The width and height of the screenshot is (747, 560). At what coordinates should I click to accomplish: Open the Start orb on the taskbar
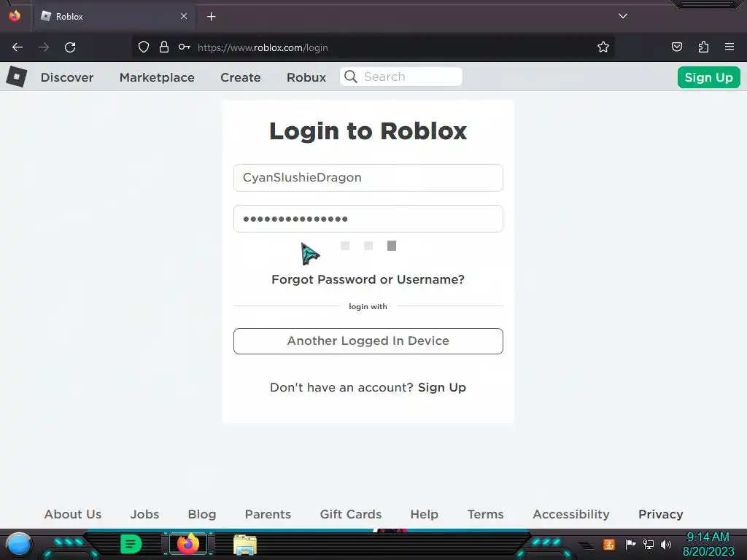tap(19, 544)
